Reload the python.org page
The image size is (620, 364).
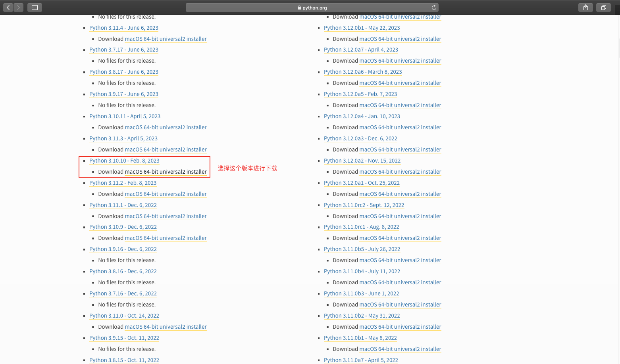(x=434, y=8)
